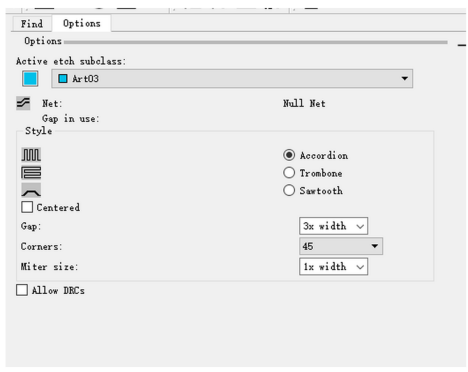Image resolution: width=468 pixels, height=372 pixels.
Task: Enable the Centered checkbox
Action: coord(27,207)
